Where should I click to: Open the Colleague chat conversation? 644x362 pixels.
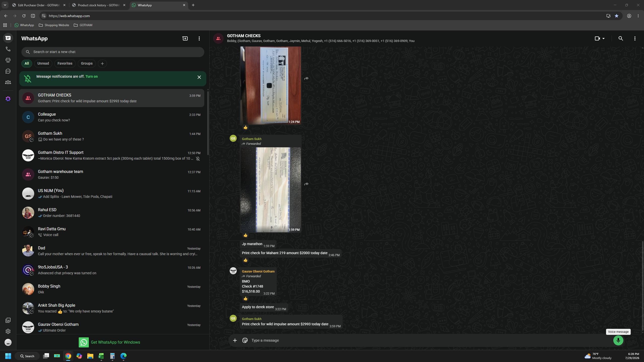coord(112,117)
